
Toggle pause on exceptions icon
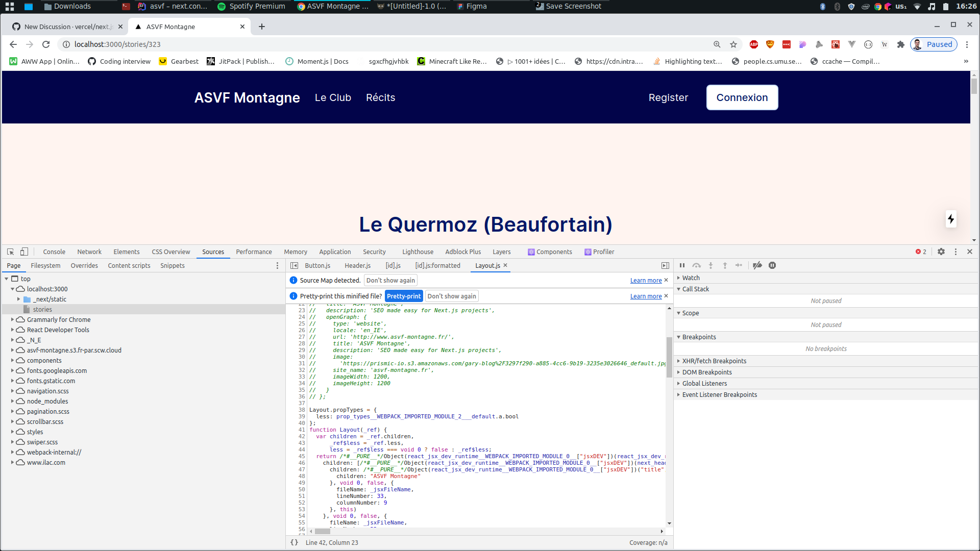pos(772,265)
